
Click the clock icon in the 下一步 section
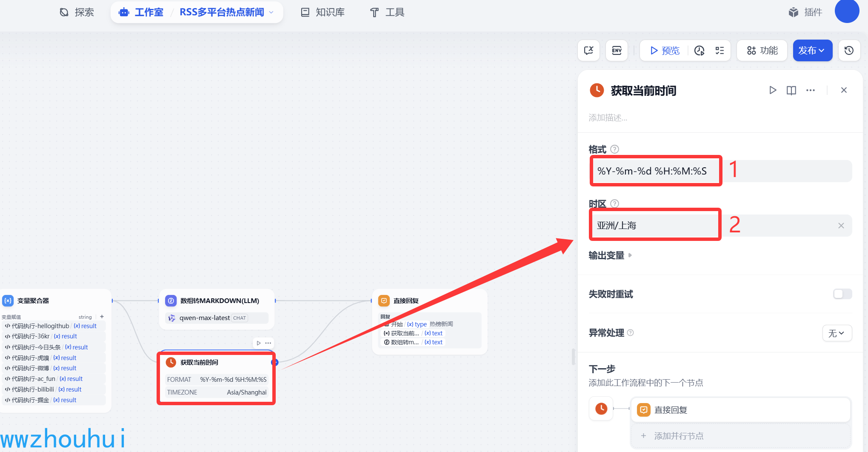601,409
